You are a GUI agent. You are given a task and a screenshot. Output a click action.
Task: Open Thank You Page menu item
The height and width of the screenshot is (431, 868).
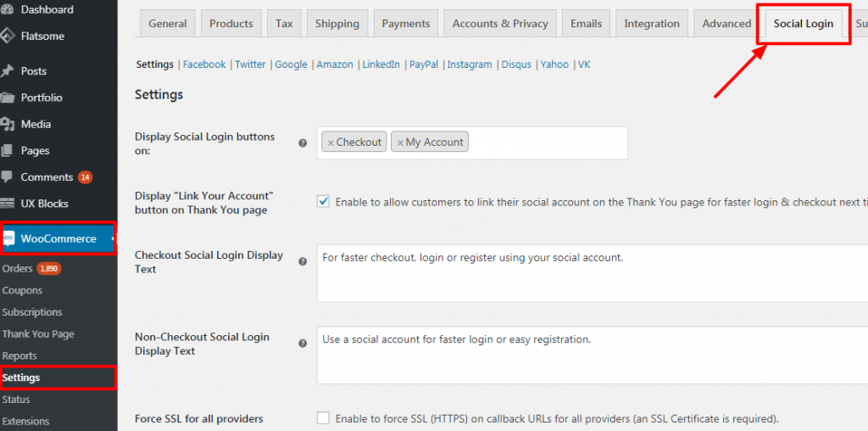[x=38, y=334]
